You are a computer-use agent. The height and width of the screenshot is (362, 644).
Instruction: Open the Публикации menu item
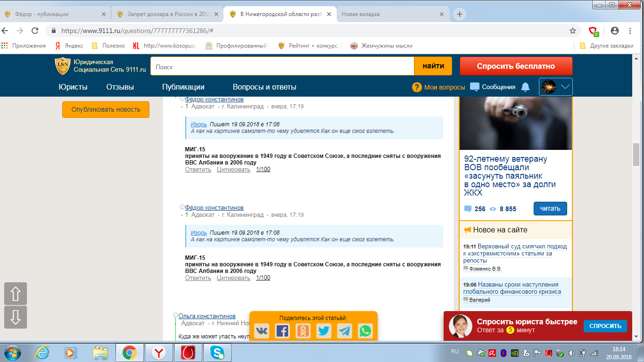tap(183, 87)
